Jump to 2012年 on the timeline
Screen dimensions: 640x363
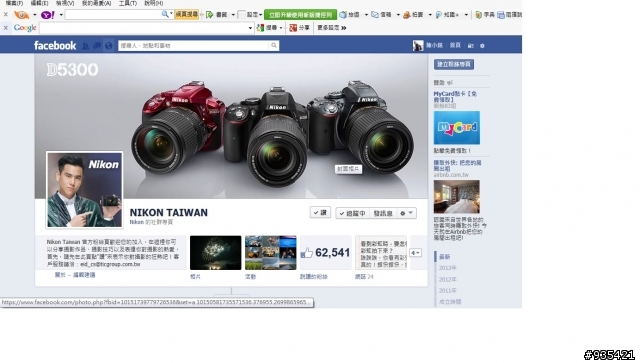pos(448,279)
